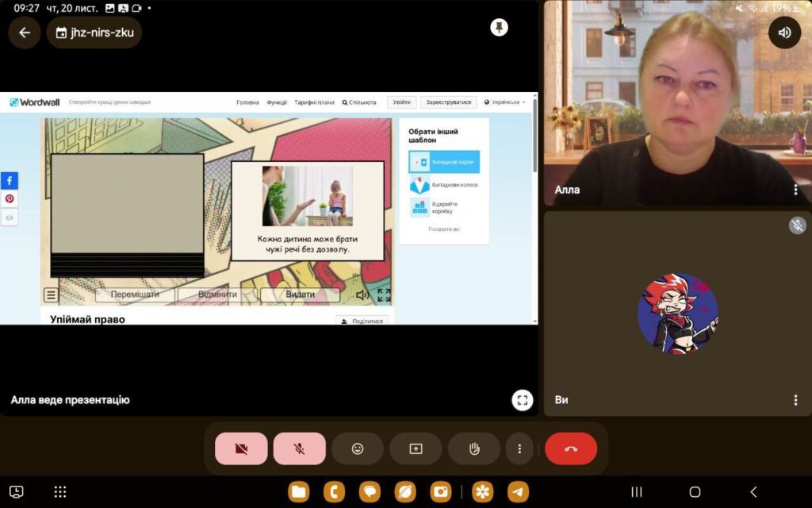Open the Telegram app from the taskbar
The height and width of the screenshot is (508, 812).
click(x=519, y=492)
